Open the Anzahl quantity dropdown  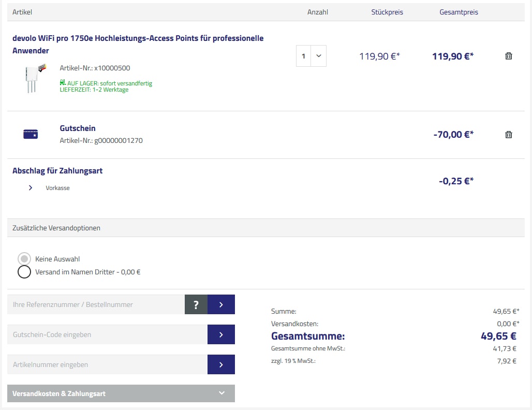coord(311,56)
